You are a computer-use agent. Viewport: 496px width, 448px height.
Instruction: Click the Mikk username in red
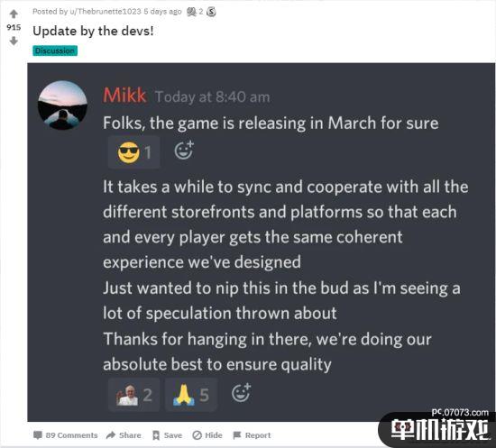pyautogui.click(x=124, y=96)
